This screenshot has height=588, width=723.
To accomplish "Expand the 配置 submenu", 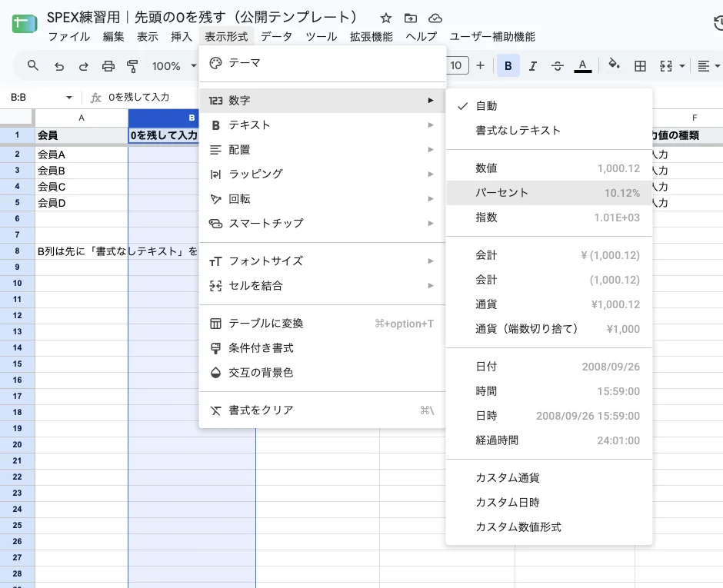I will 323,150.
